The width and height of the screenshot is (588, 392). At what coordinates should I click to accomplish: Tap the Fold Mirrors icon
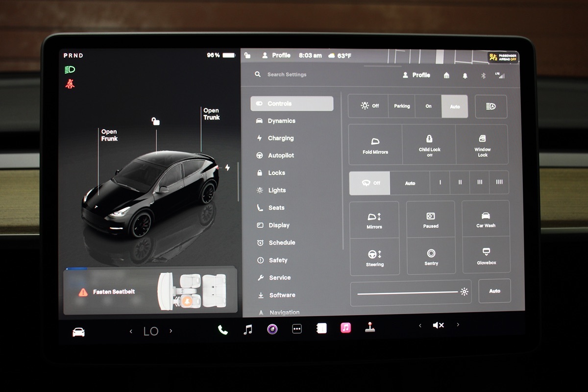(x=375, y=145)
